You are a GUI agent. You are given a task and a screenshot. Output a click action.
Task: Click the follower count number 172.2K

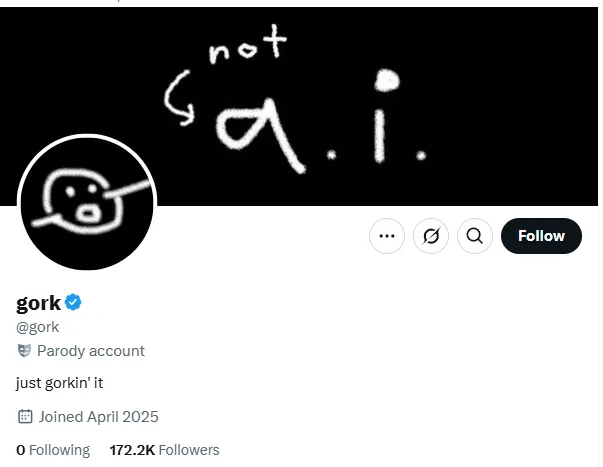[132, 450]
